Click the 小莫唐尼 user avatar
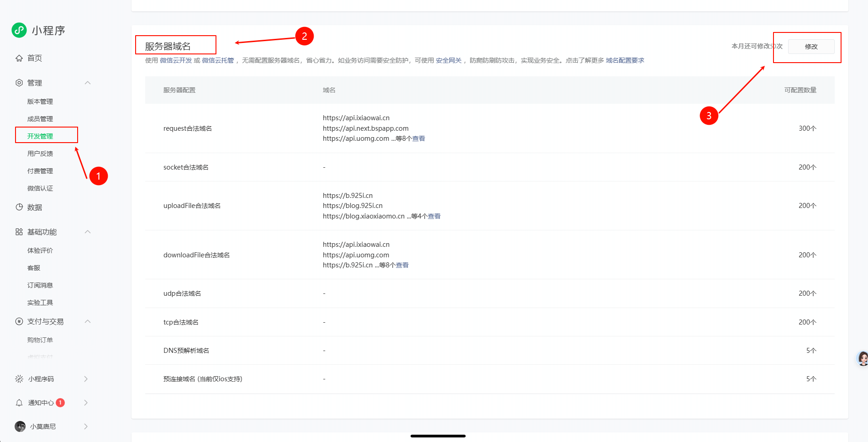 [x=20, y=426]
